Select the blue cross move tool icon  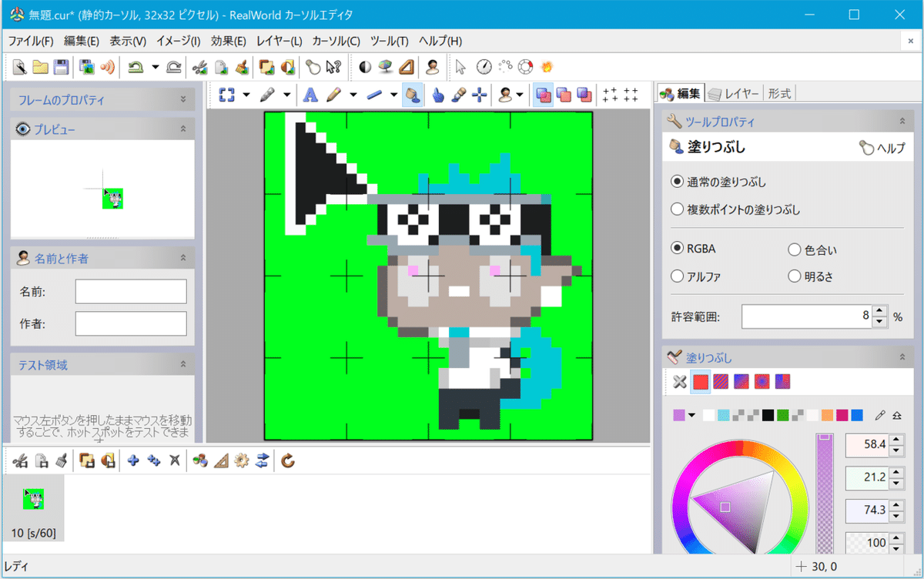pyautogui.click(x=480, y=95)
